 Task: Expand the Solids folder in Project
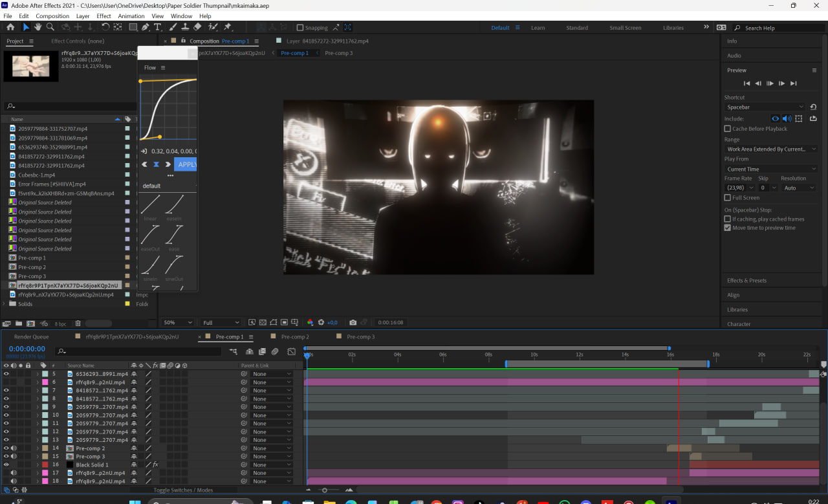point(5,304)
